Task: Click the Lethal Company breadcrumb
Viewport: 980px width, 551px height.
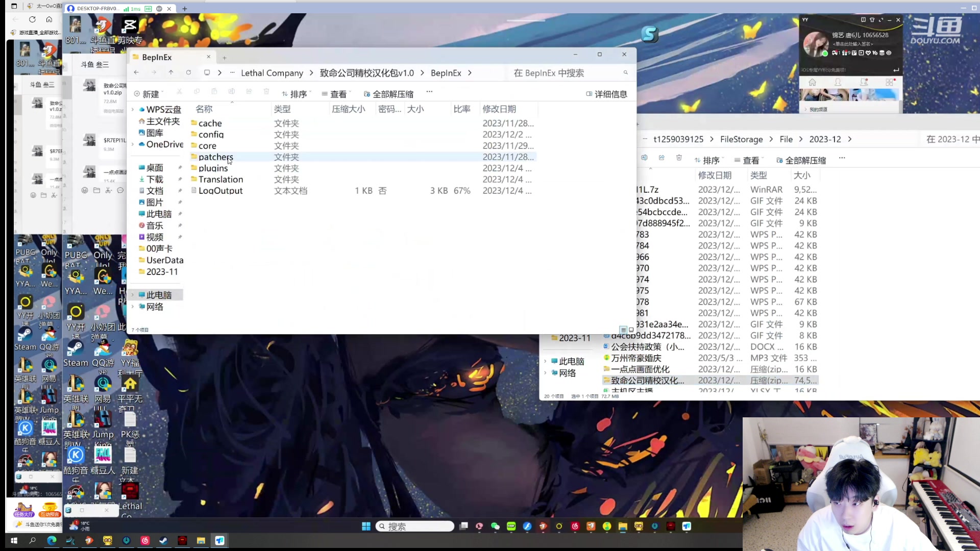Action: [x=272, y=73]
